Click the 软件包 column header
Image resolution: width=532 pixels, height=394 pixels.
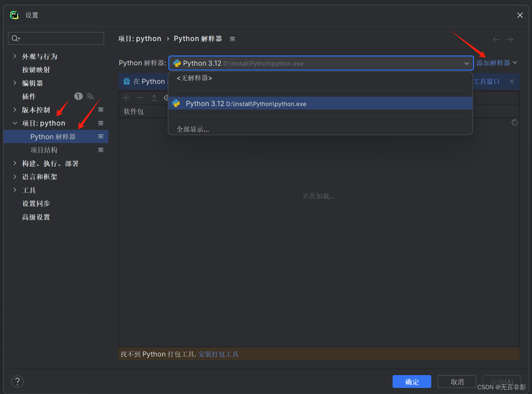(134, 111)
